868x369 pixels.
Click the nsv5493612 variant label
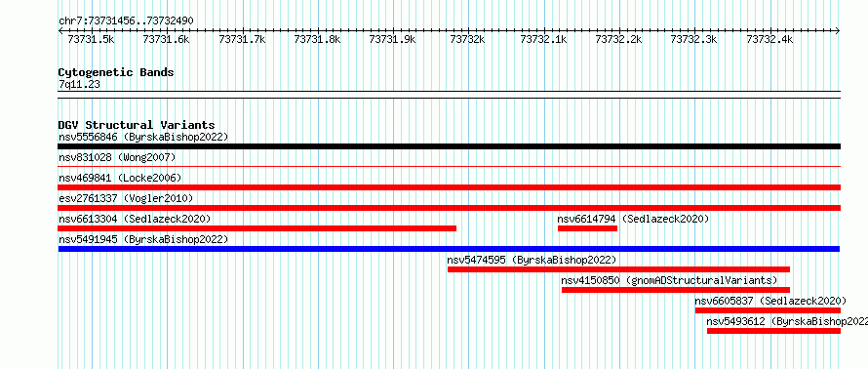tap(787, 321)
